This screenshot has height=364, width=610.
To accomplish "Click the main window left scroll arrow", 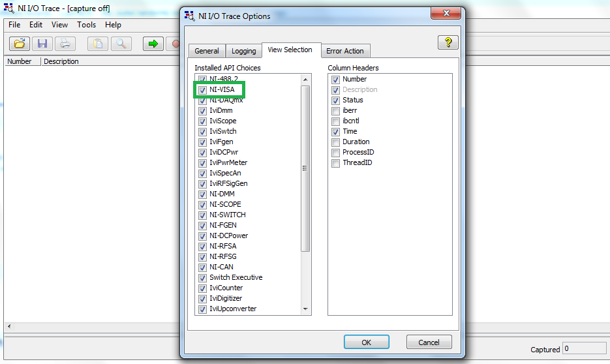I will [x=9, y=326].
